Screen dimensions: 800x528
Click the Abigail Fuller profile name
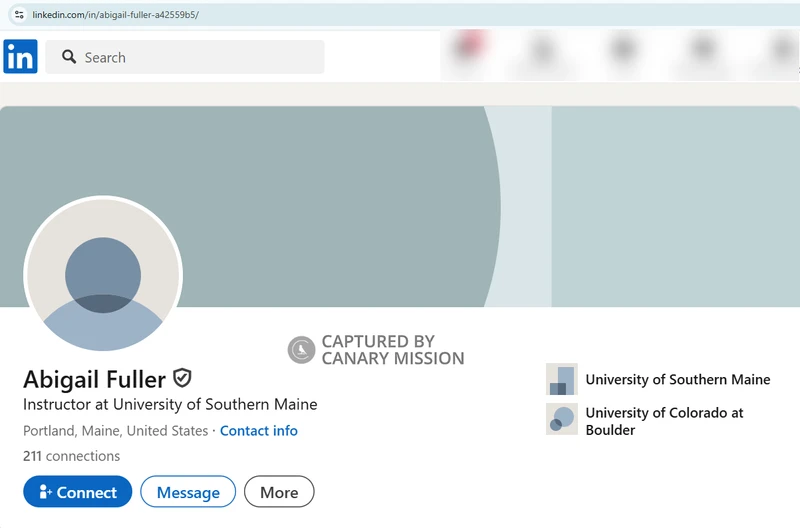[x=94, y=380]
